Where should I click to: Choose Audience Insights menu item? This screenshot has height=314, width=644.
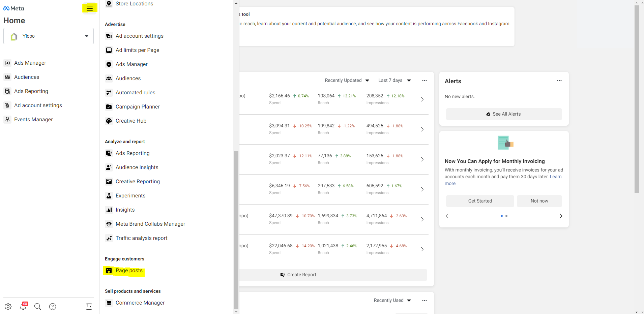point(137,167)
